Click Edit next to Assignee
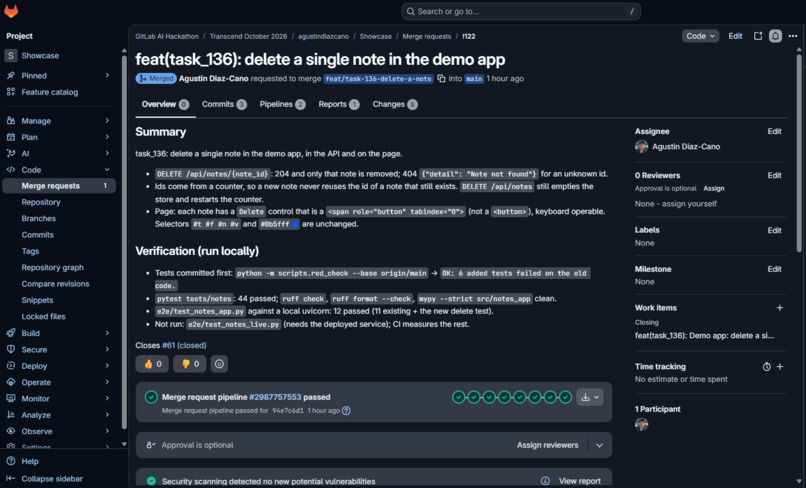806x488 pixels. click(774, 132)
